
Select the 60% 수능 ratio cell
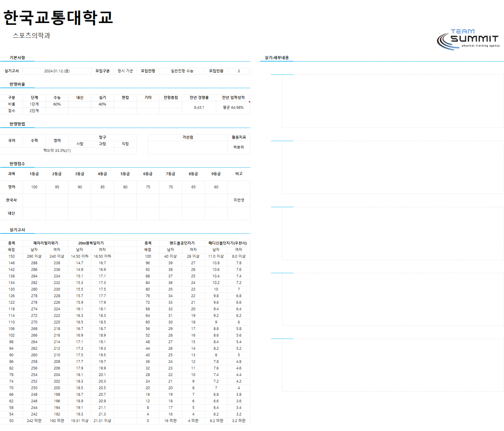click(57, 104)
